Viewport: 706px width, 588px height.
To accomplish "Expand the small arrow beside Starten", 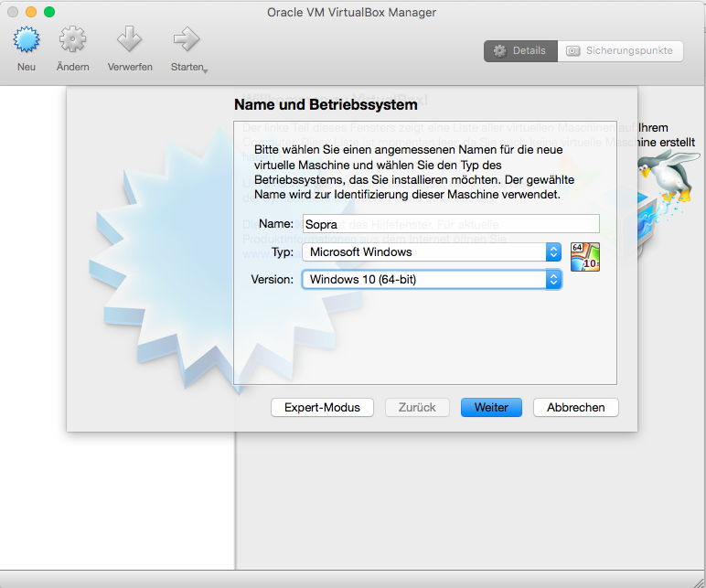I will (x=206, y=70).
